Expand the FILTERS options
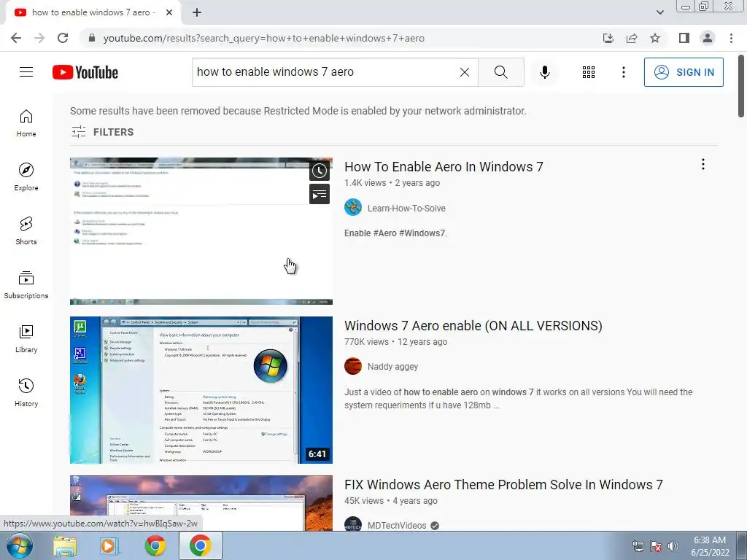747x560 pixels. point(102,132)
